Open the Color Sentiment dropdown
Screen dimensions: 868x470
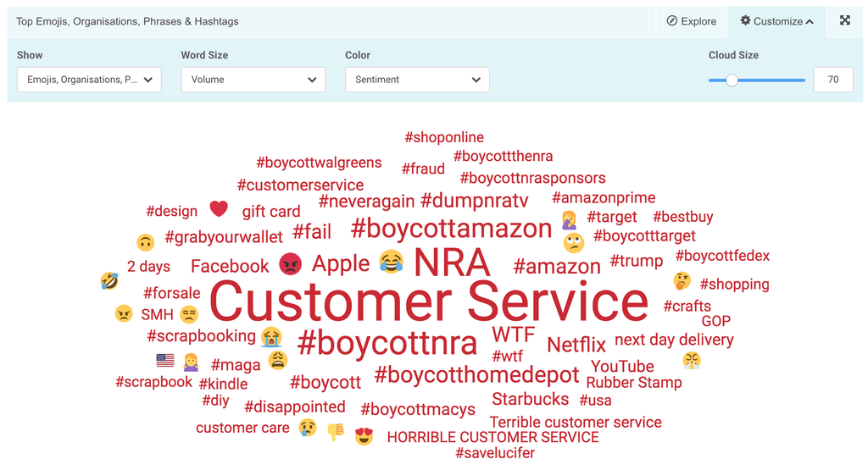417,80
